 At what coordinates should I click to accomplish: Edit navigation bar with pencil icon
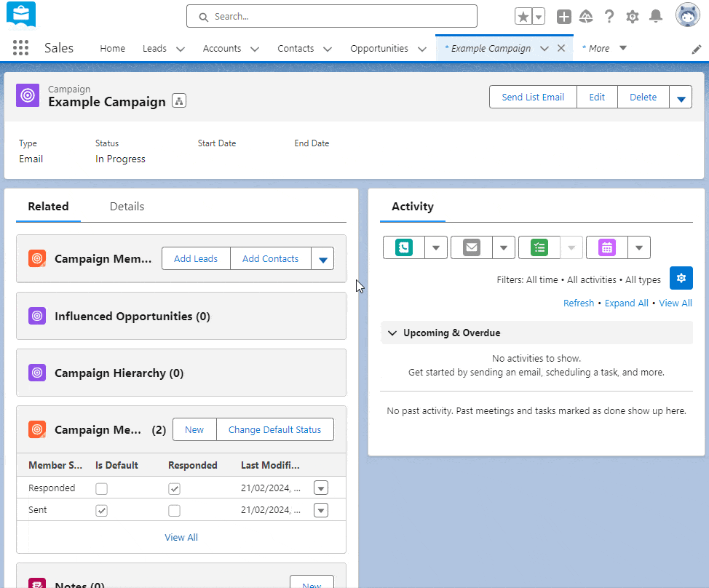697,49
